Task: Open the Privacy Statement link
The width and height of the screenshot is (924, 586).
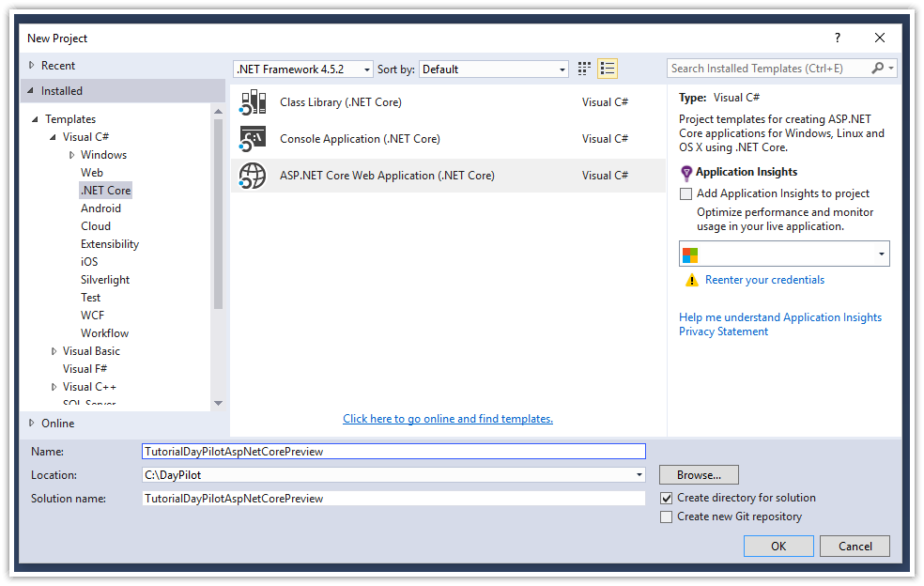Action: click(723, 332)
